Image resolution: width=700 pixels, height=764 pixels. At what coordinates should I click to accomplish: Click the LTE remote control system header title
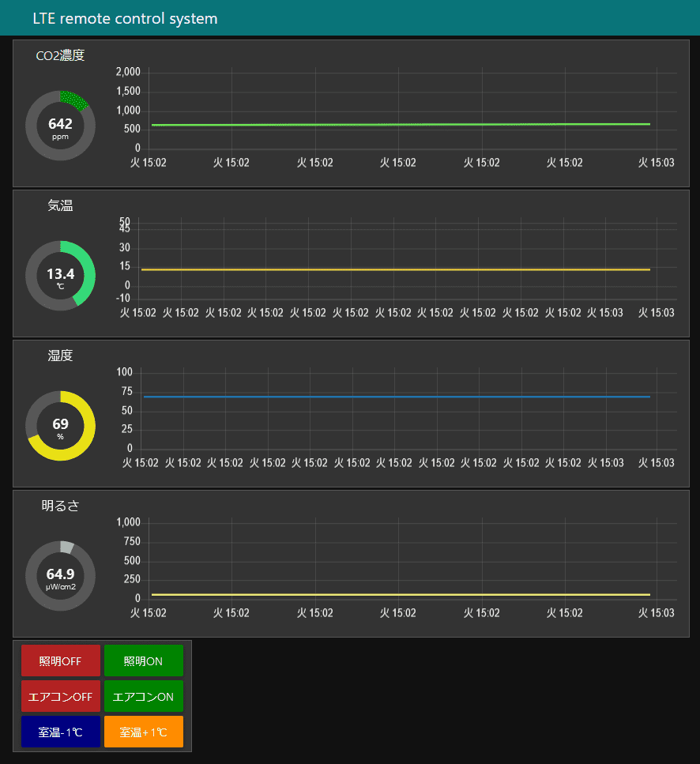pyautogui.click(x=125, y=18)
